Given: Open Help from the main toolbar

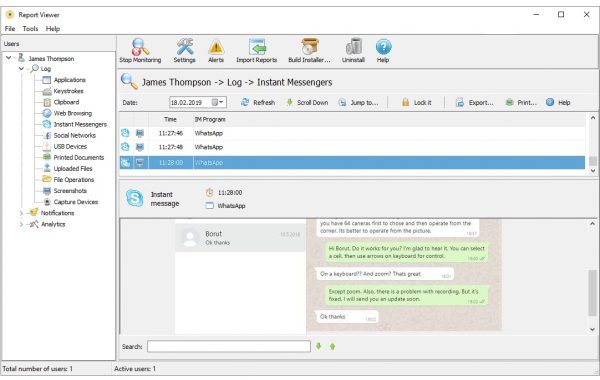Looking at the screenshot, I should pyautogui.click(x=383, y=51).
